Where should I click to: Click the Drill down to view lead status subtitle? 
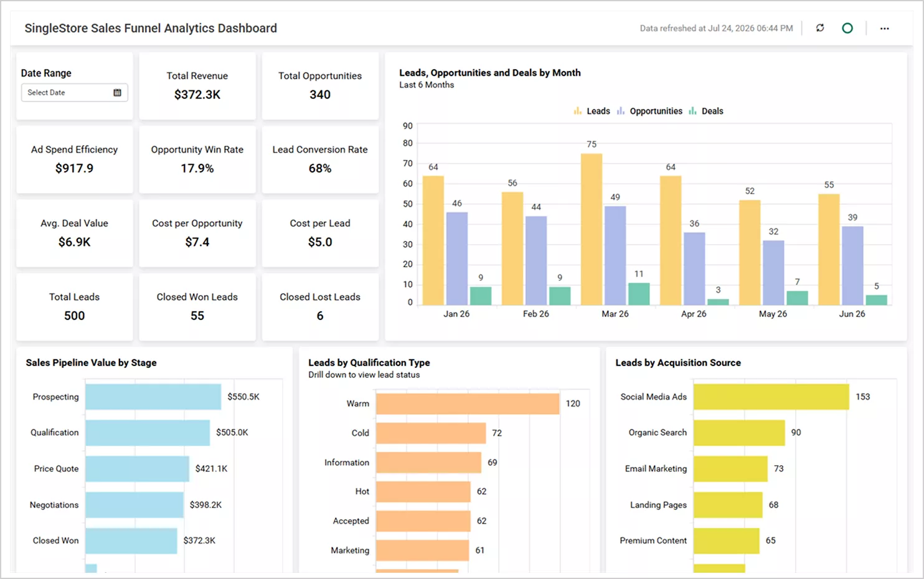pos(364,375)
